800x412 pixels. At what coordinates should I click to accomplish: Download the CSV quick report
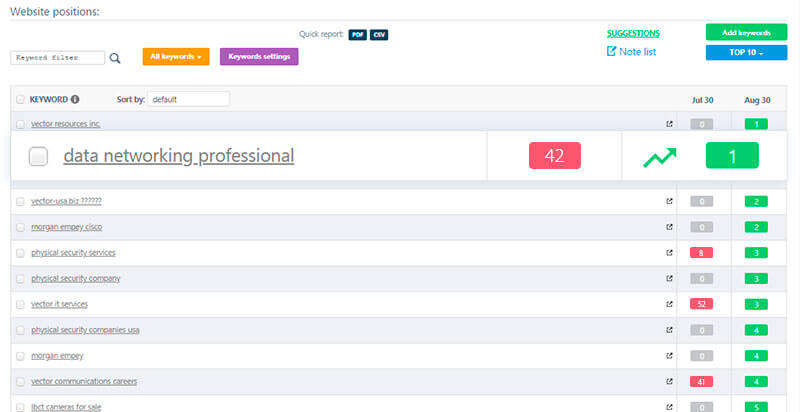379,34
